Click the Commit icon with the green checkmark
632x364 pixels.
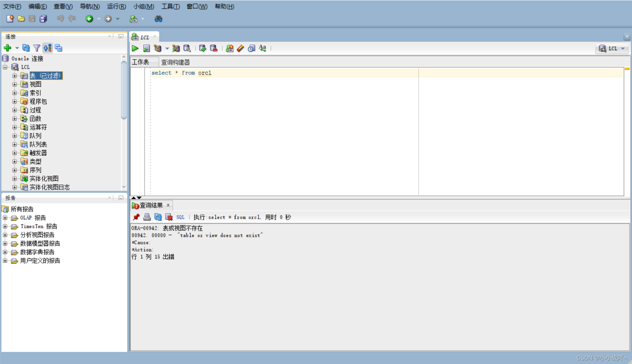coord(202,48)
